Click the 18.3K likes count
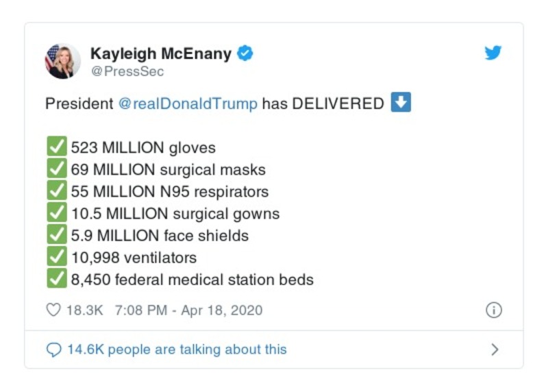This screenshot has width=548, height=392. [85, 310]
